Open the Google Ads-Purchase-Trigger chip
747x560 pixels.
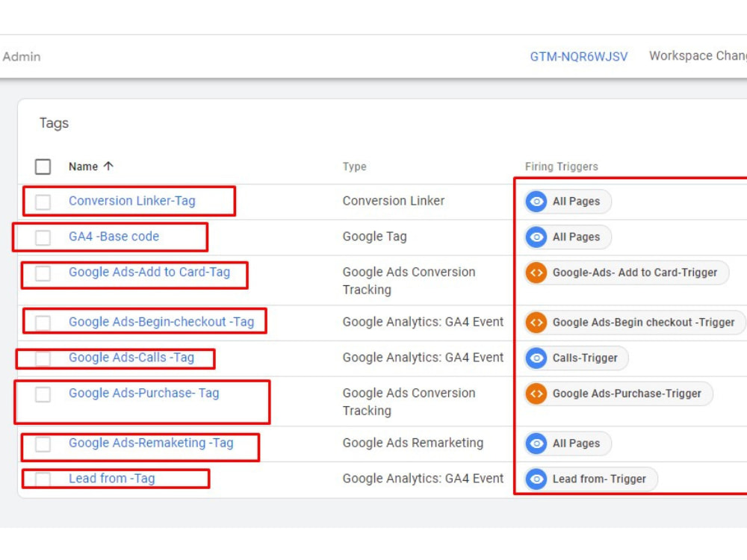tap(619, 393)
